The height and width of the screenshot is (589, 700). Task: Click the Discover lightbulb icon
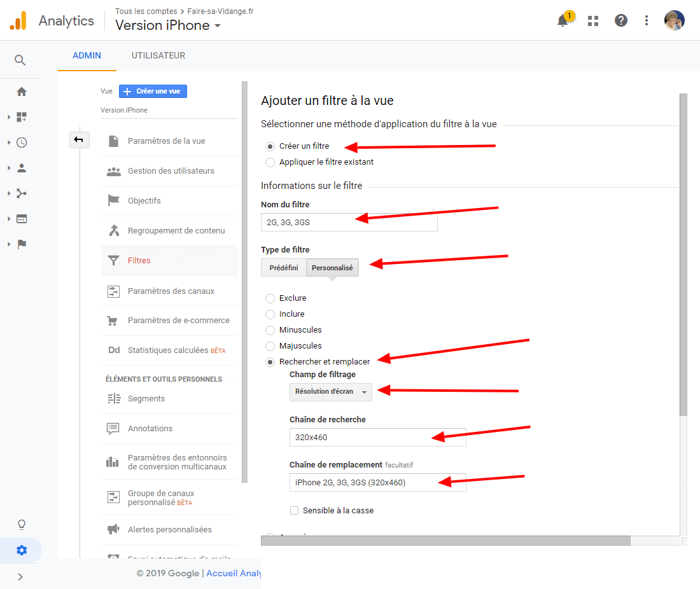22,524
